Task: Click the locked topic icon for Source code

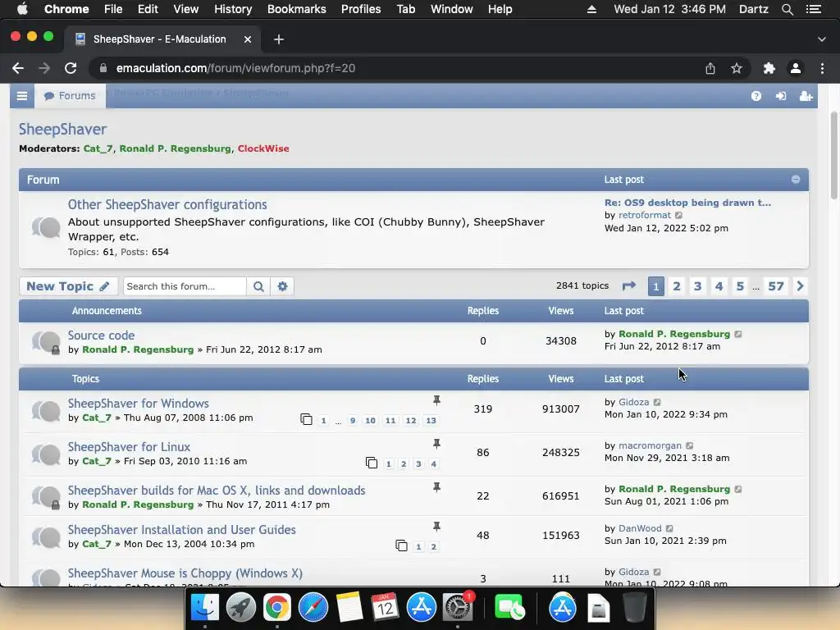Action: [46, 342]
